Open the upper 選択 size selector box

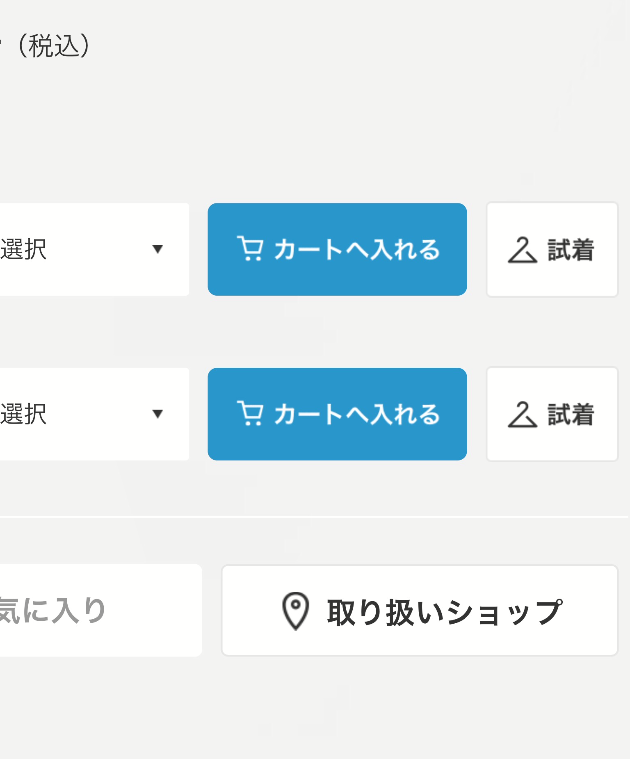coord(94,249)
